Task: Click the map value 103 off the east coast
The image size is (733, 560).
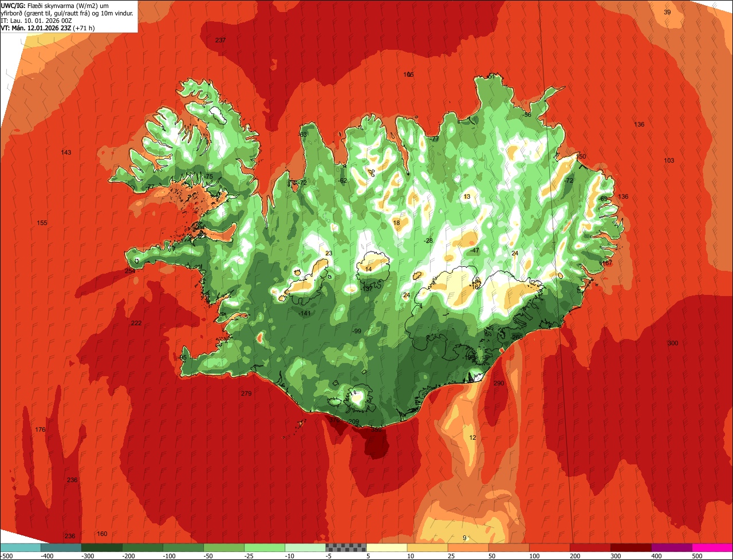Action: (669, 160)
